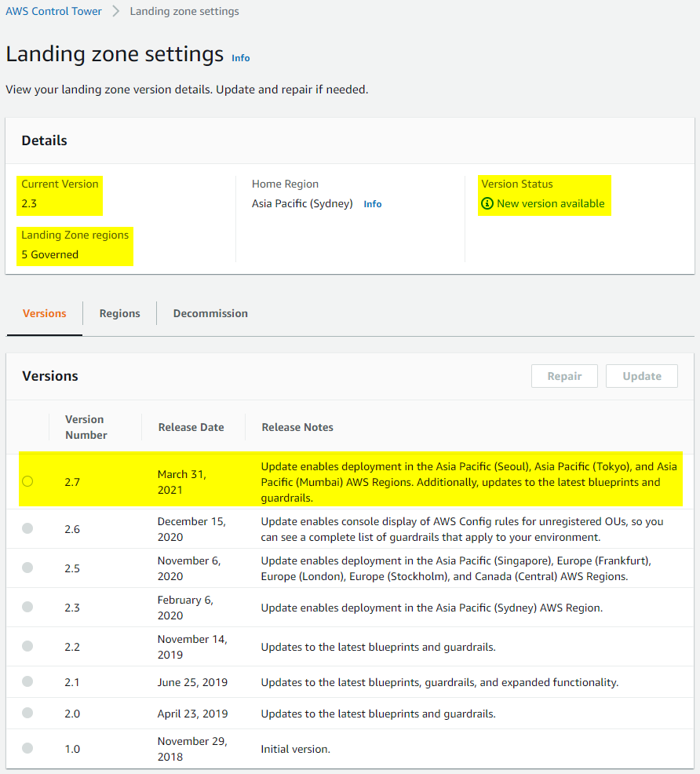Open Info link beside Landing zone settings

pyautogui.click(x=241, y=58)
